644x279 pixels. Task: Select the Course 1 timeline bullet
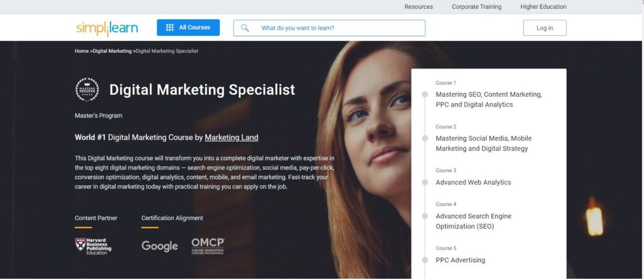[x=425, y=94]
